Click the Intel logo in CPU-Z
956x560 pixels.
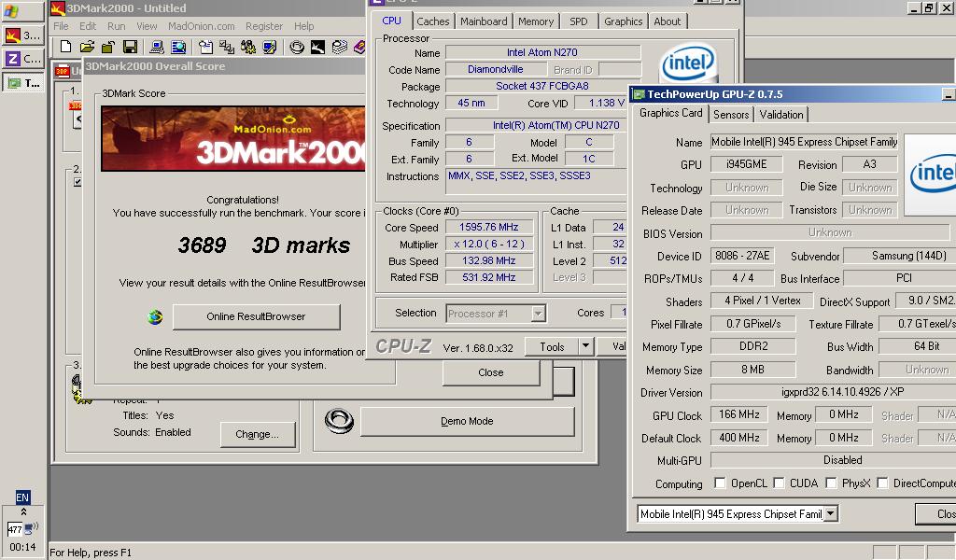688,63
